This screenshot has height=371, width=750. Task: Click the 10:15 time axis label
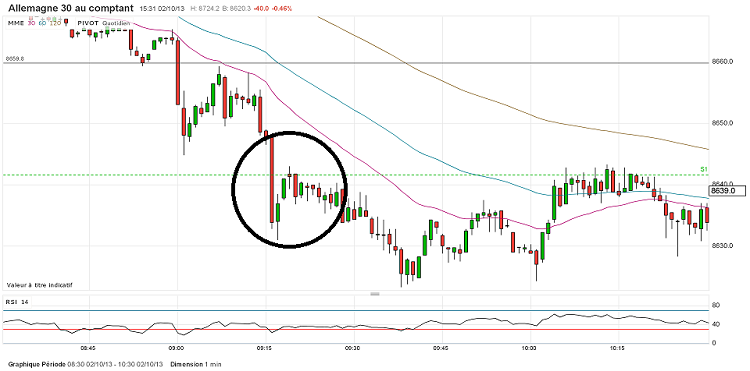coord(618,348)
